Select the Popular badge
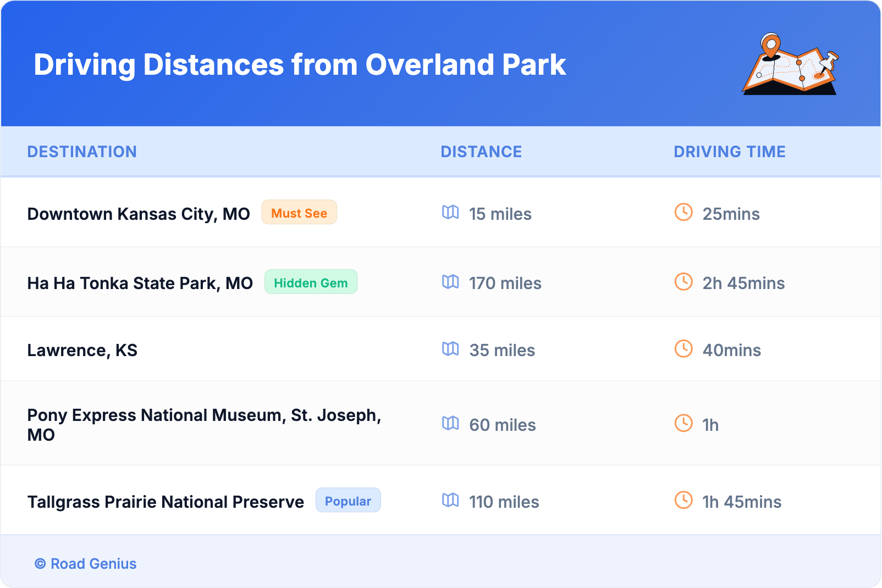The image size is (882, 588). pyautogui.click(x=348, y=501)
